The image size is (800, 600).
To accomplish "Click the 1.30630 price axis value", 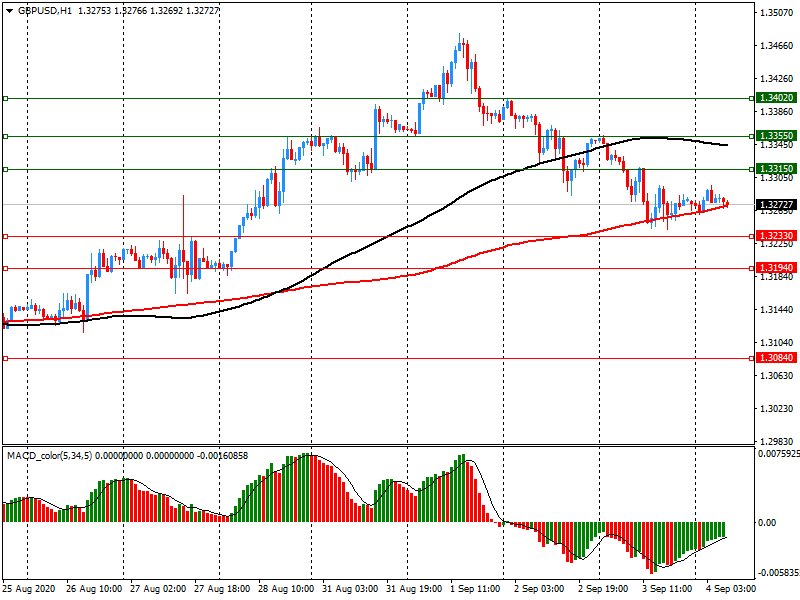I will tap(777, 376).
